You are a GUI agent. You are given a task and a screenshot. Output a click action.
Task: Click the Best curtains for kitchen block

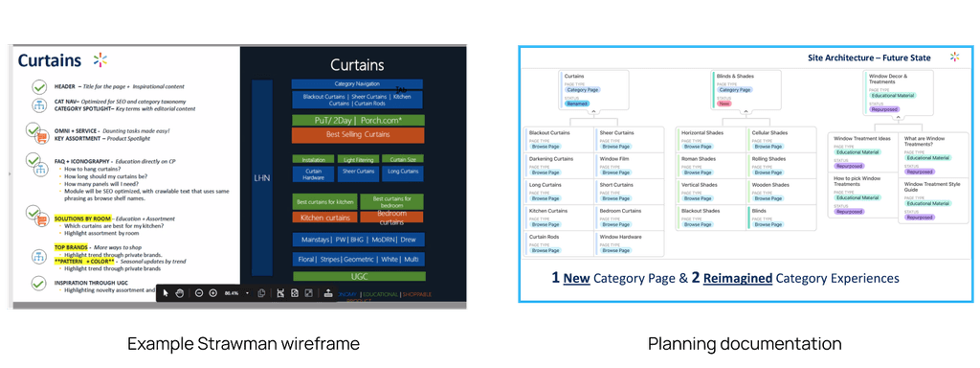point(325,202)
